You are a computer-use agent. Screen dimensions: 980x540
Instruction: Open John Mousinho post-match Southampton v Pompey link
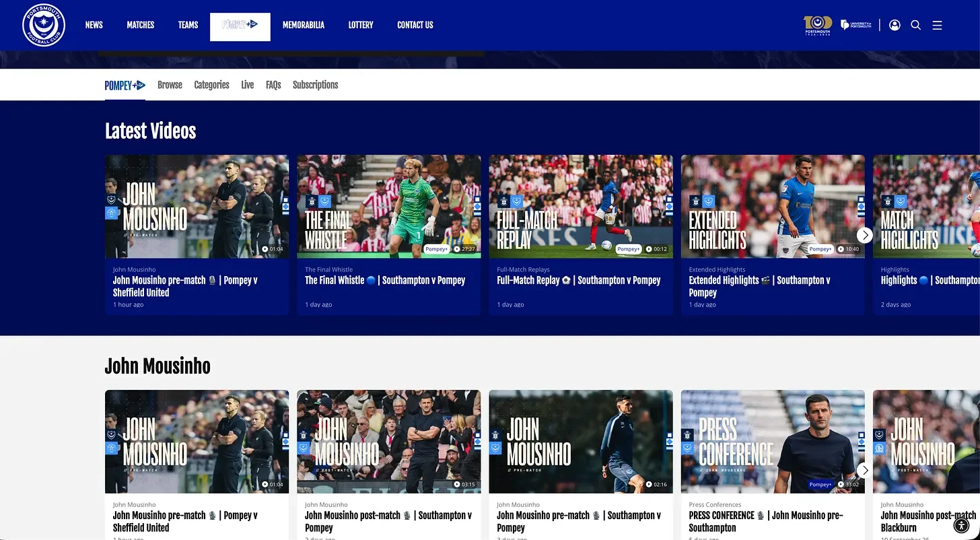coord(388,521)
